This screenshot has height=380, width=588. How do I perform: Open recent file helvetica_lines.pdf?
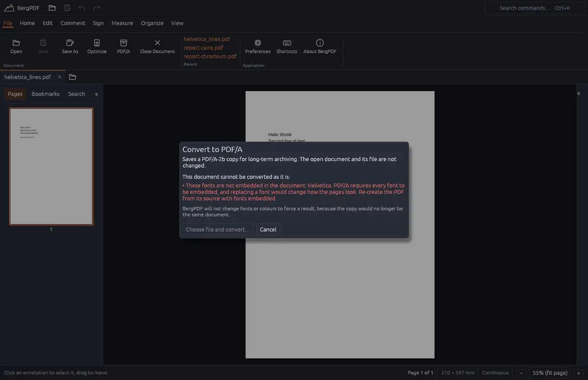(x=207, y=39)
